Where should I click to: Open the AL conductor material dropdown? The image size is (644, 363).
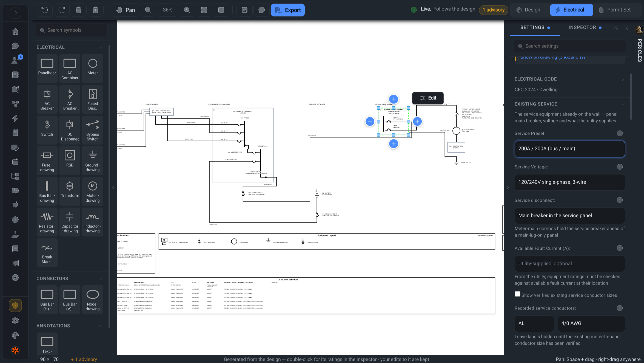coord(534,323)
